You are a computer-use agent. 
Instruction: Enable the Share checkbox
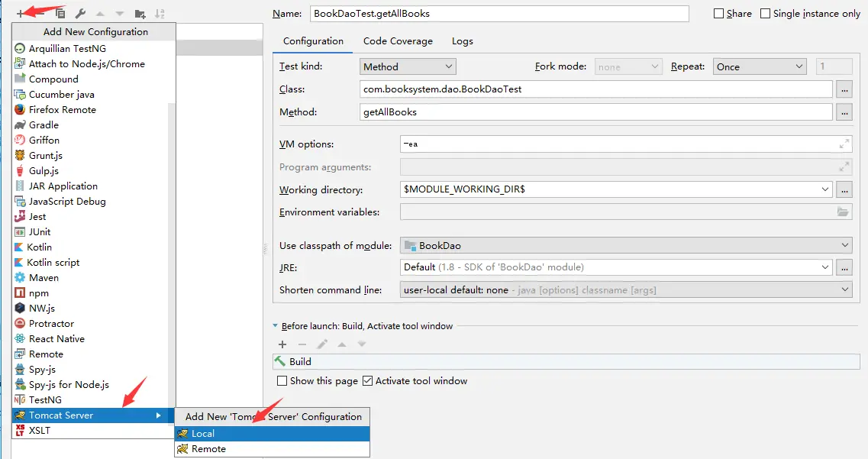tap(718, 13)
